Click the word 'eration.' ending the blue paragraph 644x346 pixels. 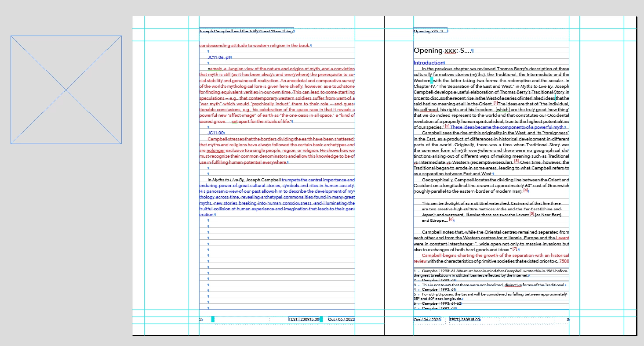(206, 215)
